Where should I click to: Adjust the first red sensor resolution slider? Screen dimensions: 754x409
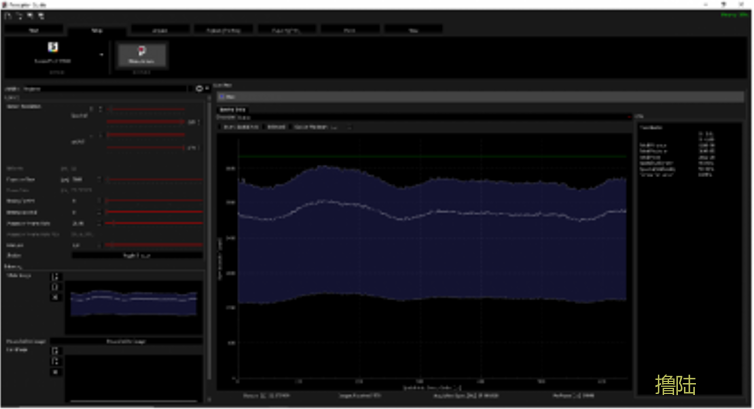click(146, 109)
